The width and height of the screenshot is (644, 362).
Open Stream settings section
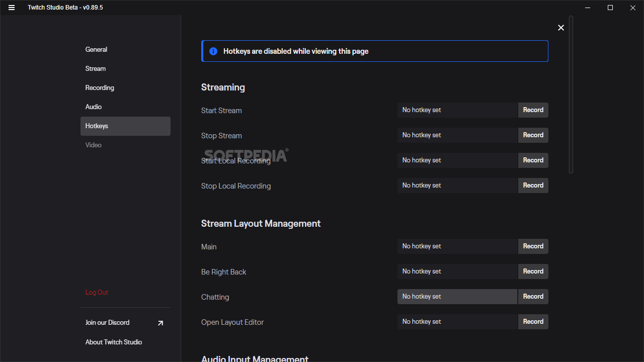(125, 68)
